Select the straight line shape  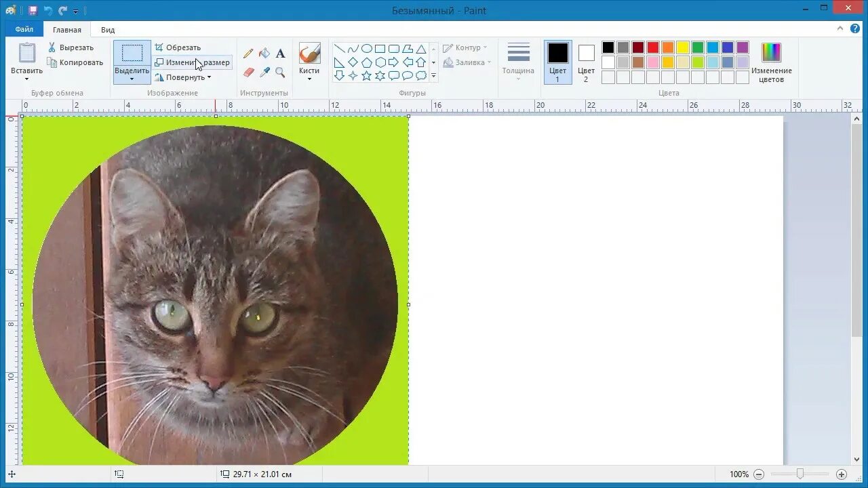339,49
